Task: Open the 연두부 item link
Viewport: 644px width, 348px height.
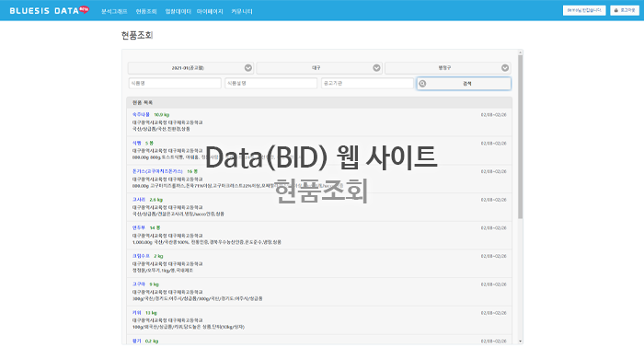Action: (139, 227)
